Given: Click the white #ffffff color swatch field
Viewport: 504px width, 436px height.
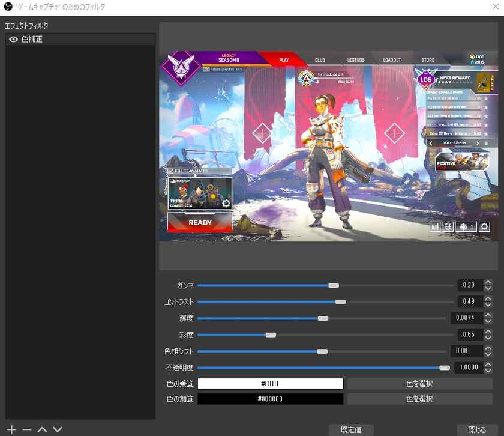Looking at the screenshot, I should (271, 383).
